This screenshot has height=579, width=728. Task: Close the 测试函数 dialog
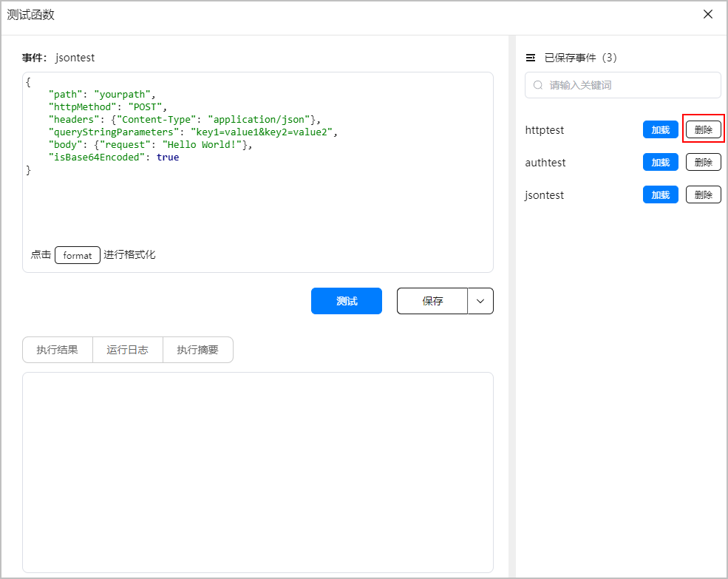coord(708,14)
